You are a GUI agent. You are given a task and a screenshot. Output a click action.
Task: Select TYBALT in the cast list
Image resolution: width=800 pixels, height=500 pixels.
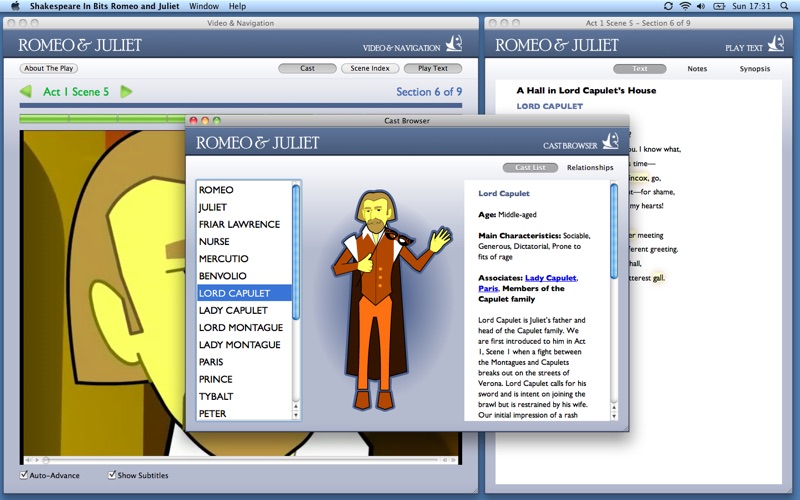(244, 396)
